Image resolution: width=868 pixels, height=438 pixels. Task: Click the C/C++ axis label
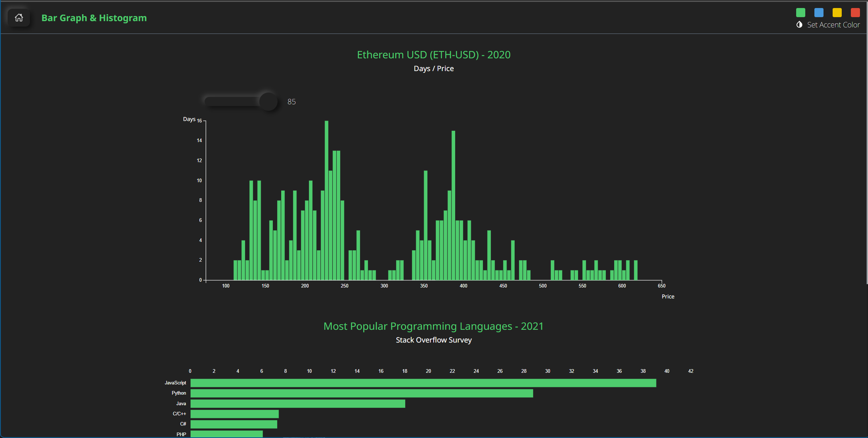click(x=179, y=414)
